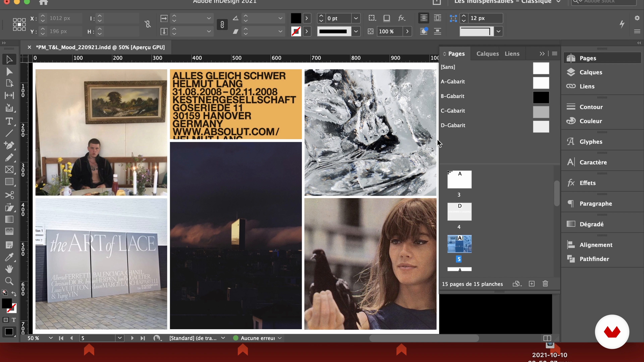Open the corner shape dropdown
This screenshot has height=362, width=644.
coord(498,32)
